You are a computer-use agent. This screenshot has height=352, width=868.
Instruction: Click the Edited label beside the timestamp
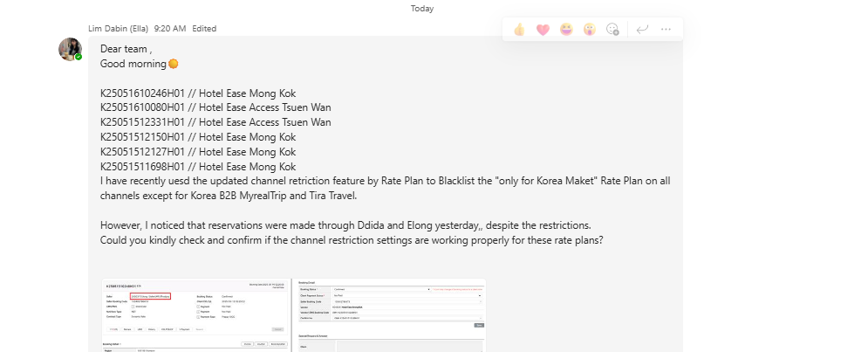coord(204,28)
